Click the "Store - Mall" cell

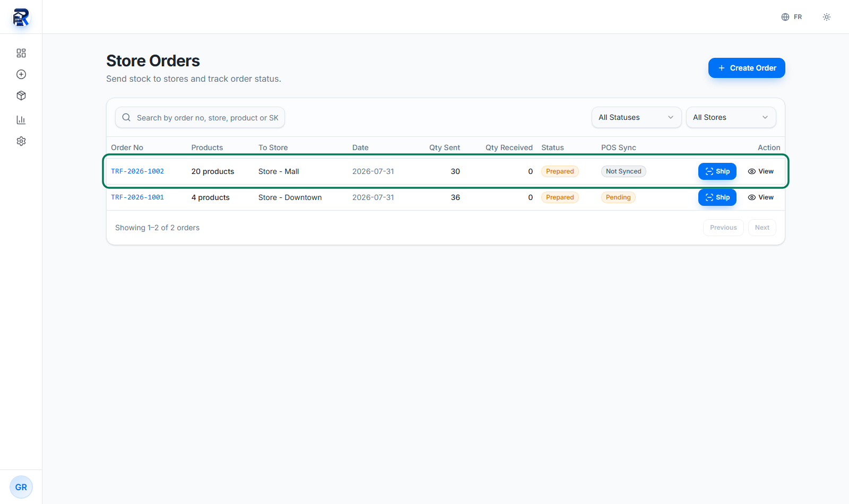(x=279, y=171)
